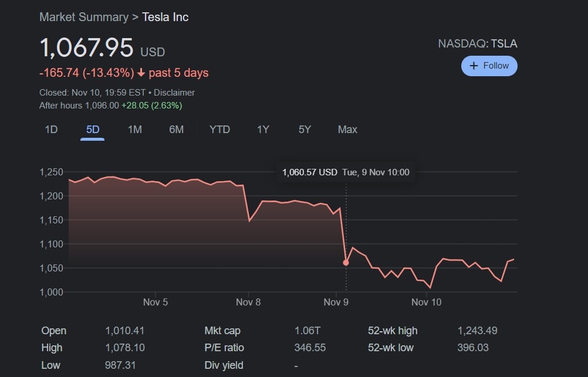Click the 52-wk high value 1,243.49

pyautogui.click(x=477, y=331)
